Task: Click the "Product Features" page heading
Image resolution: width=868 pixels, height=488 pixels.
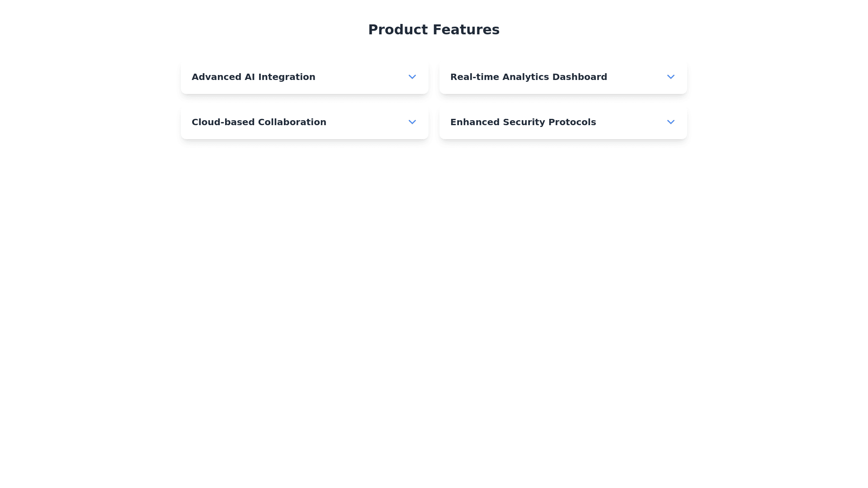Action: (x=434, y=30)
